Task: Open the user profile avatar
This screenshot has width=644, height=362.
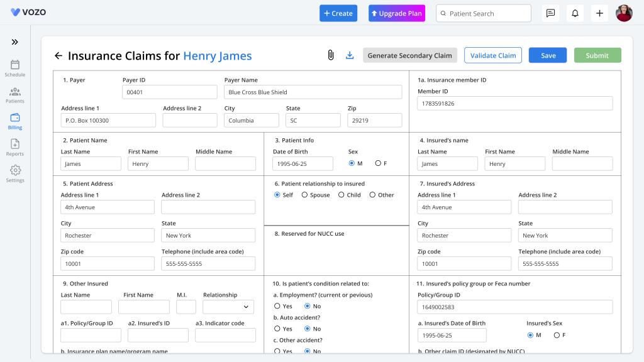Action: (624, 13)
